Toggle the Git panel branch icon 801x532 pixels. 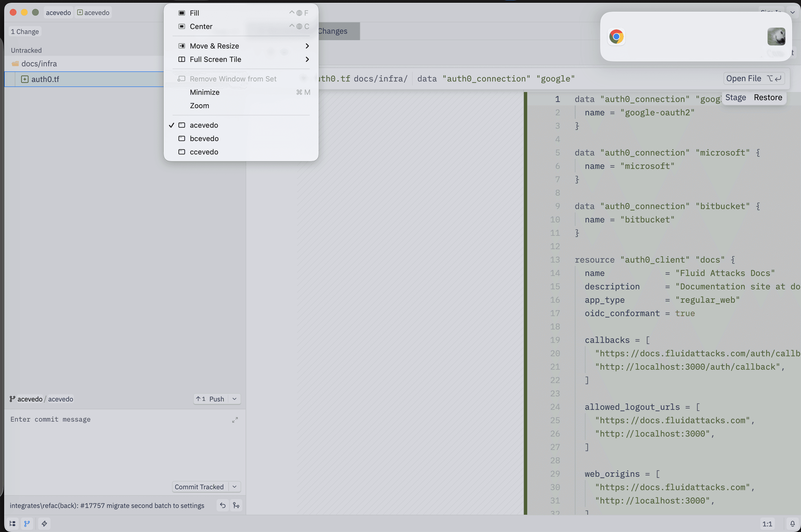click(27, 524)
